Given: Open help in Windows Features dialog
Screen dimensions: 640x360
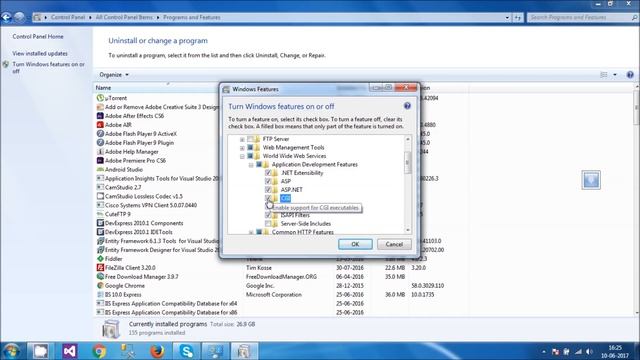Looking at the screenshot, I should click(407, 106).
